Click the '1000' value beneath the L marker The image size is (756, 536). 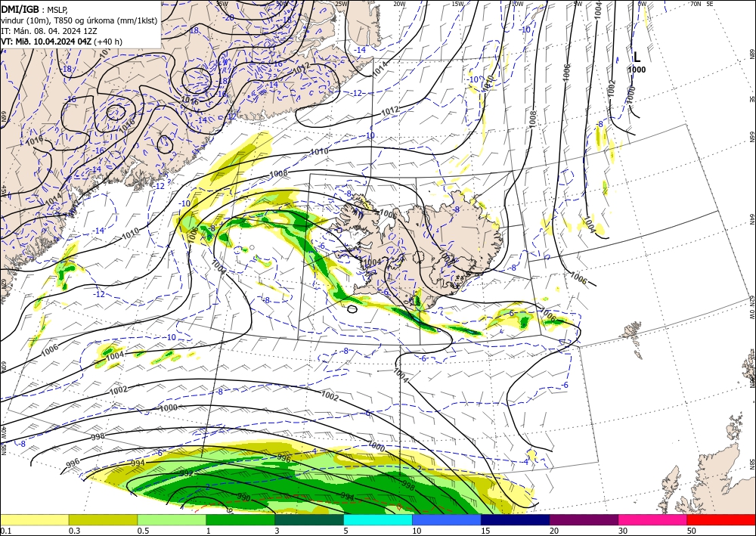[637, 70]
